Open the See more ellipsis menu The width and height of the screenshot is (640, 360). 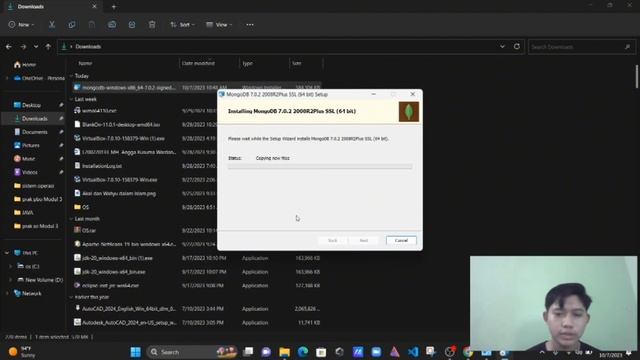(x=250, y=25)
